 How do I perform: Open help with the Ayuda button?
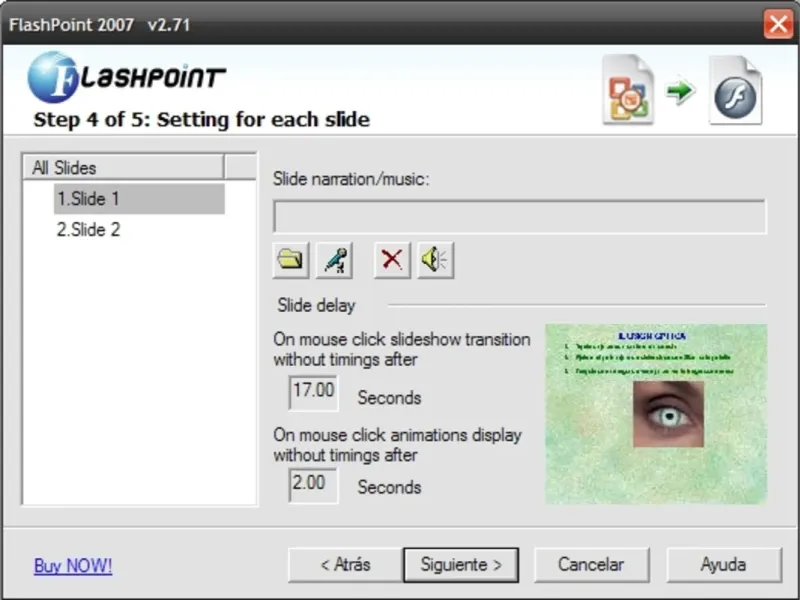(x=723, y=565)
